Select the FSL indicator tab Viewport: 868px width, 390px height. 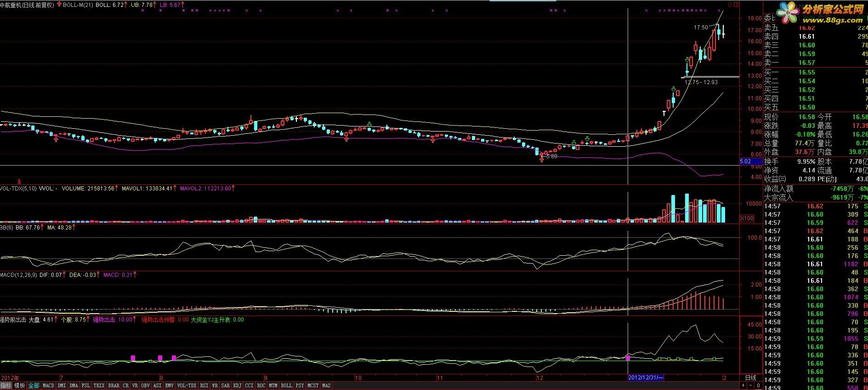tap(85, 385)
